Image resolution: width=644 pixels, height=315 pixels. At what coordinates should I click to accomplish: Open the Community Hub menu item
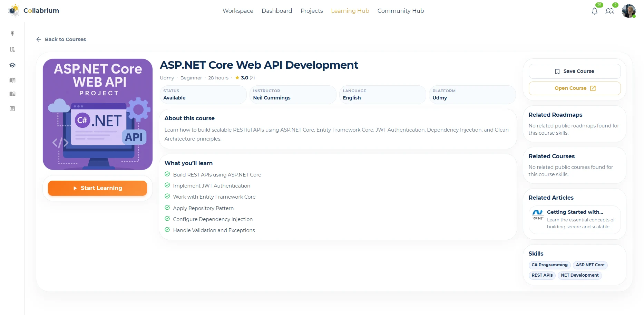click(401, 11)
